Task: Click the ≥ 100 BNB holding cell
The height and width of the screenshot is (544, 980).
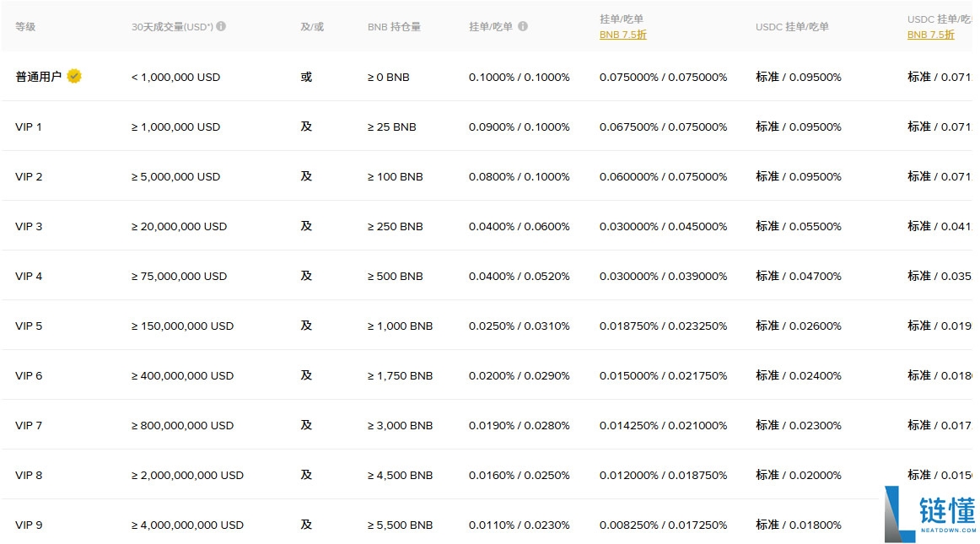Action: 395,177
